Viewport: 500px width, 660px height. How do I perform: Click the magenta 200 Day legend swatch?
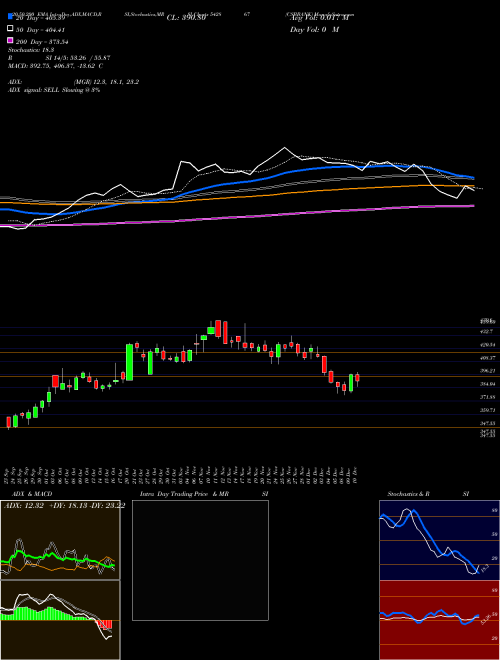(x=10, y=41)
